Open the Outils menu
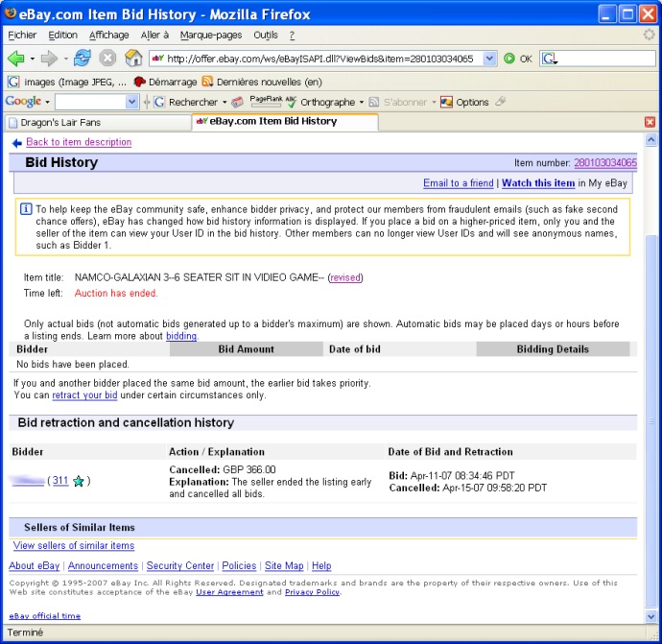This screenshot has width=662, height=644. pos(266,36)
